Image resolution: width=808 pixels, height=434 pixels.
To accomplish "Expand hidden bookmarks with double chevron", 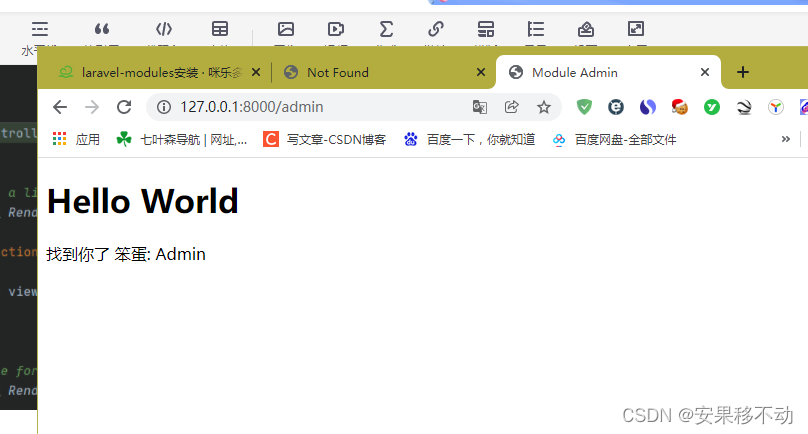I will (785, 139).
